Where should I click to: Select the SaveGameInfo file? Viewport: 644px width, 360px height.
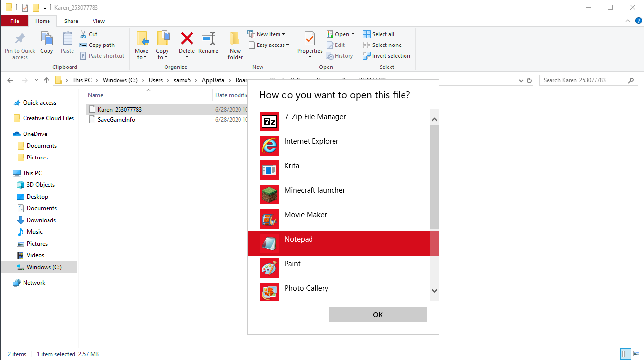coord(116,120)
